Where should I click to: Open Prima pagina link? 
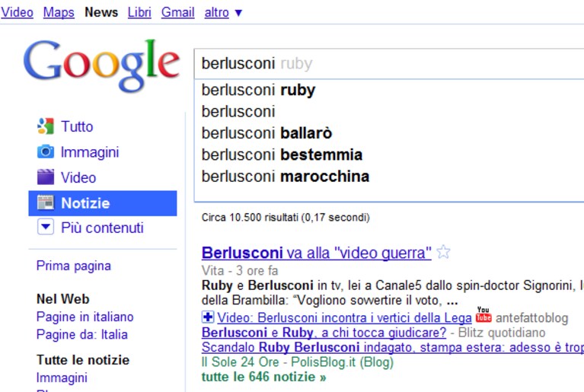(74, 266)
